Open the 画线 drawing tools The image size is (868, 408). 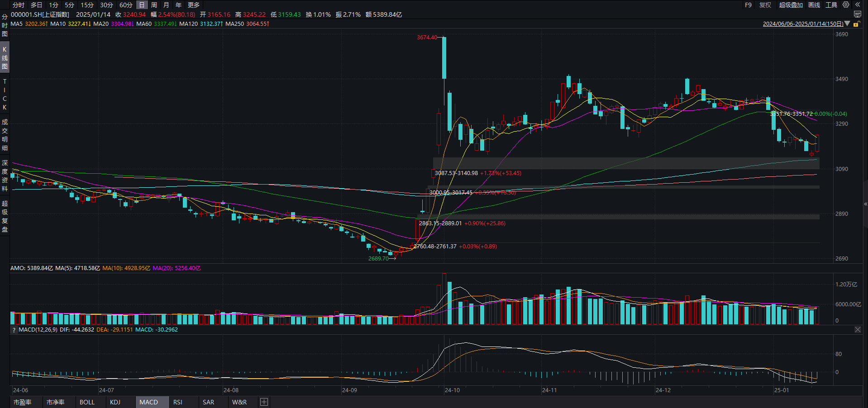click(x=814, y=5)
